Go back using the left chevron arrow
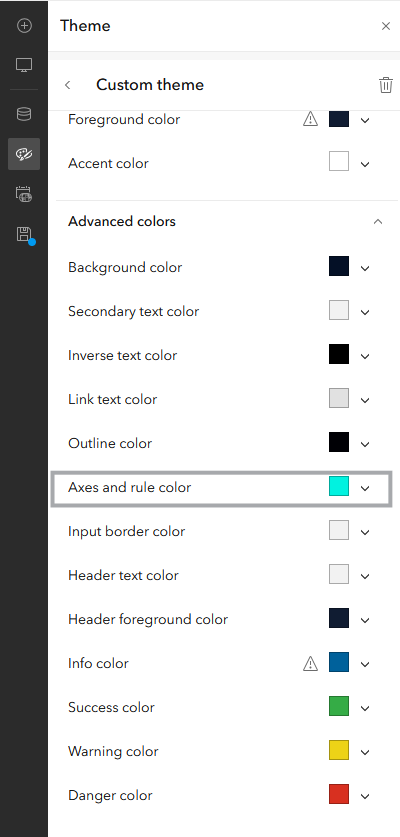This screenshot has height=837, width=400. click(x=68, y=85)
